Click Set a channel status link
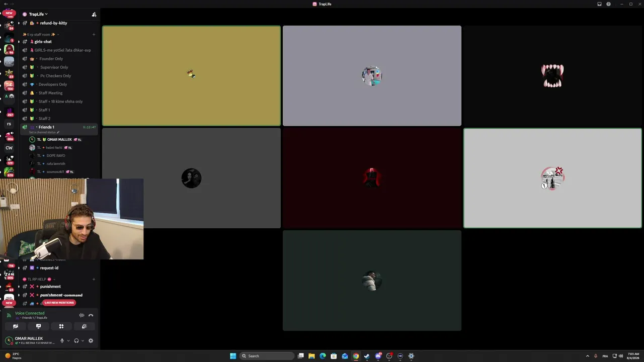The height and width of the screenshot is (362, 644). [x=44, y=132]
